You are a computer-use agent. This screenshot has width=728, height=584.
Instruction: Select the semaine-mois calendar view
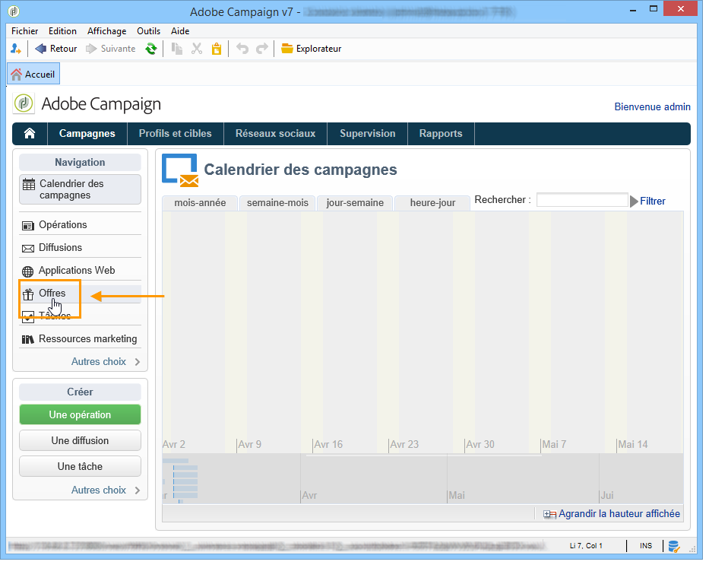point(277,203)
